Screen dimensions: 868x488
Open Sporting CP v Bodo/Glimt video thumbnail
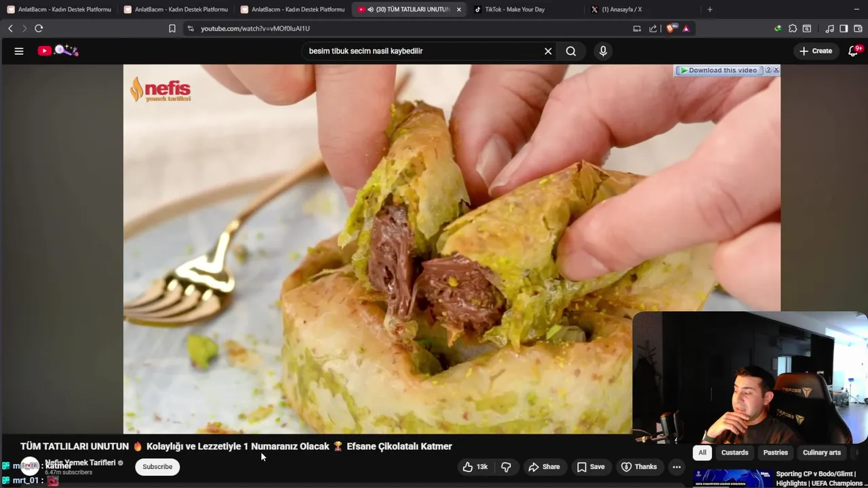[x=732, y=479]
